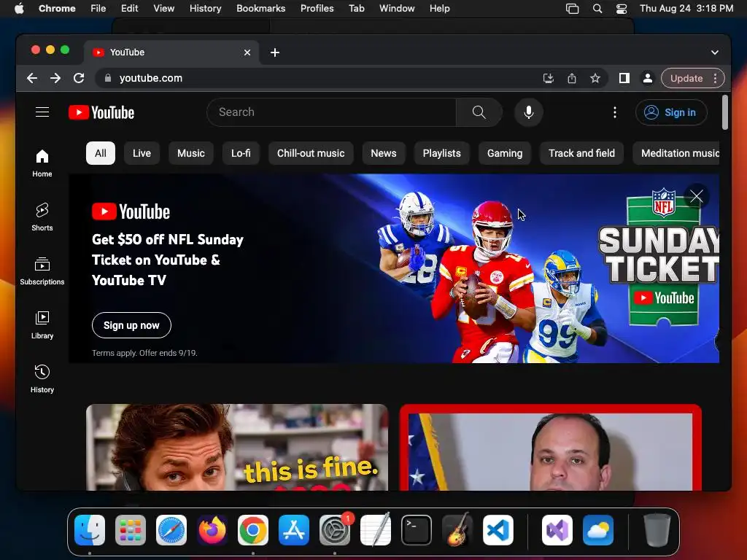Click Sign up now on the banner
The height and width of the screenshot is (560, 747).
pos(131,325)
